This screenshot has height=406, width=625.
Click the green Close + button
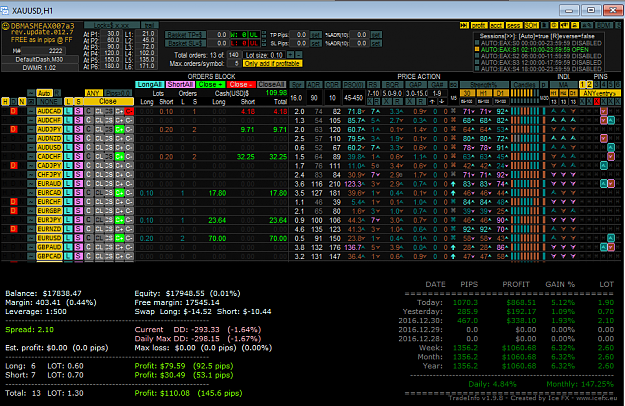[210, 84]
